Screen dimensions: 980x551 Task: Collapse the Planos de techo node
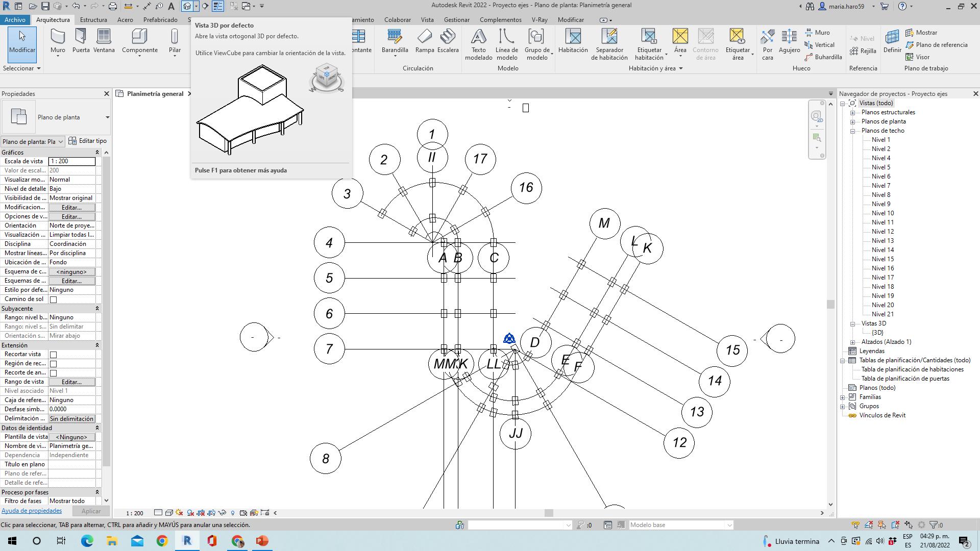(x=852, y=131)
